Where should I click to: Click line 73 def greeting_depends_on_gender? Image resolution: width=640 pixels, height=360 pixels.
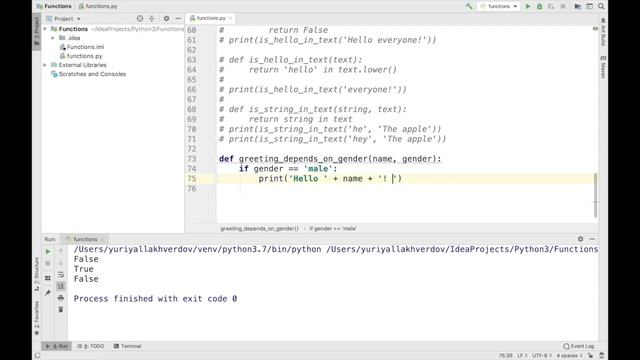(330, 159)
